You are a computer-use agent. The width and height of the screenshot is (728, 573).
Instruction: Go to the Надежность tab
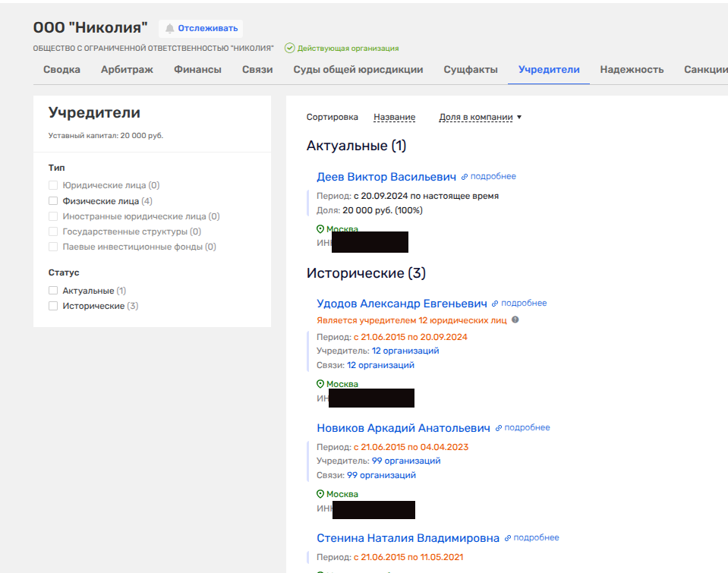pos(632,70)
